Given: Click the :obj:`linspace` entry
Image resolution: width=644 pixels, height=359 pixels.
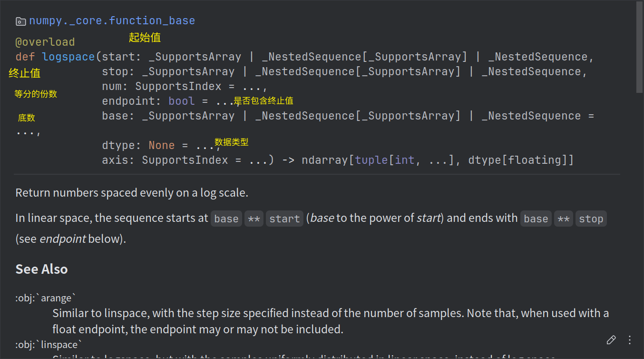Looking at the screenshot, I should coord(49,345).
